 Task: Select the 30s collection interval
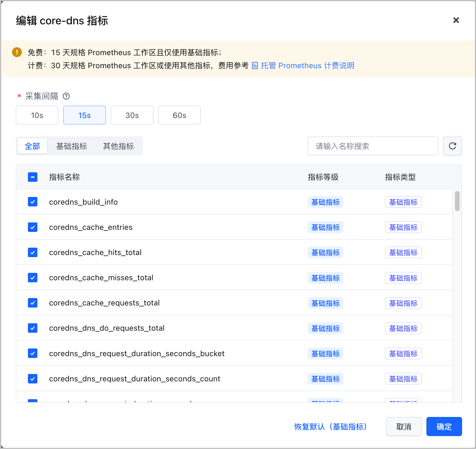(x=132, y=115)
